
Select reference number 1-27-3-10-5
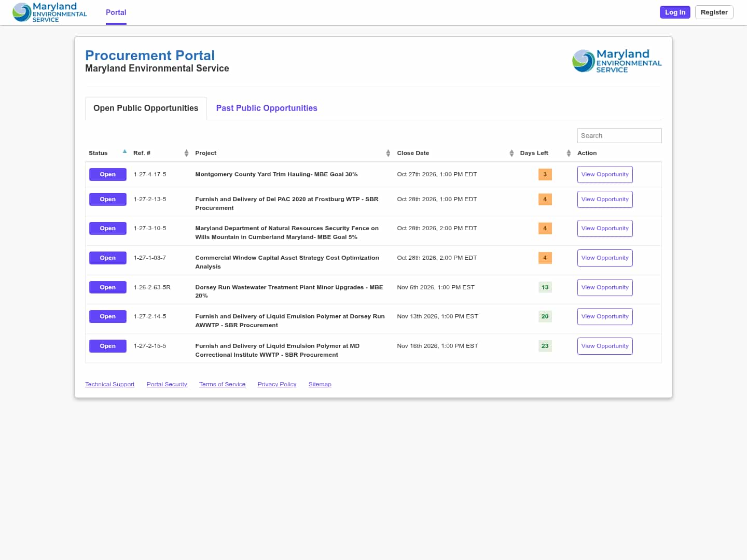point(150,229)
